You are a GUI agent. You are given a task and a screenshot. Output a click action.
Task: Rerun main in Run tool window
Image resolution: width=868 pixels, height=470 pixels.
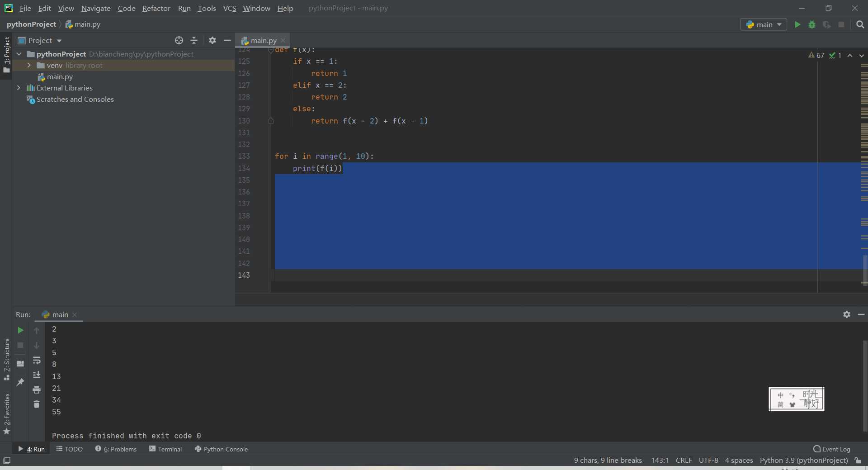[20, 330]
